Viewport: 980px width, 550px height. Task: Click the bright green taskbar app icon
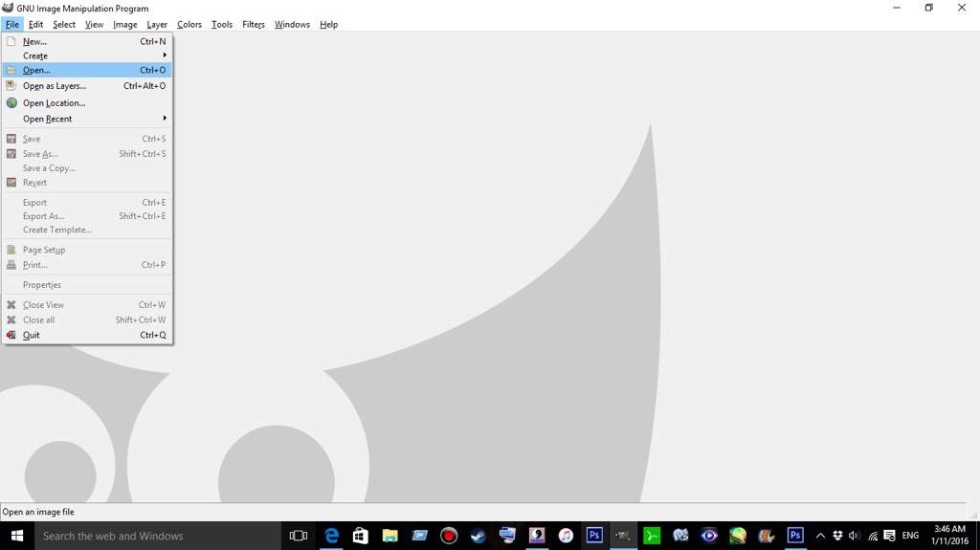tap(652, 536)
